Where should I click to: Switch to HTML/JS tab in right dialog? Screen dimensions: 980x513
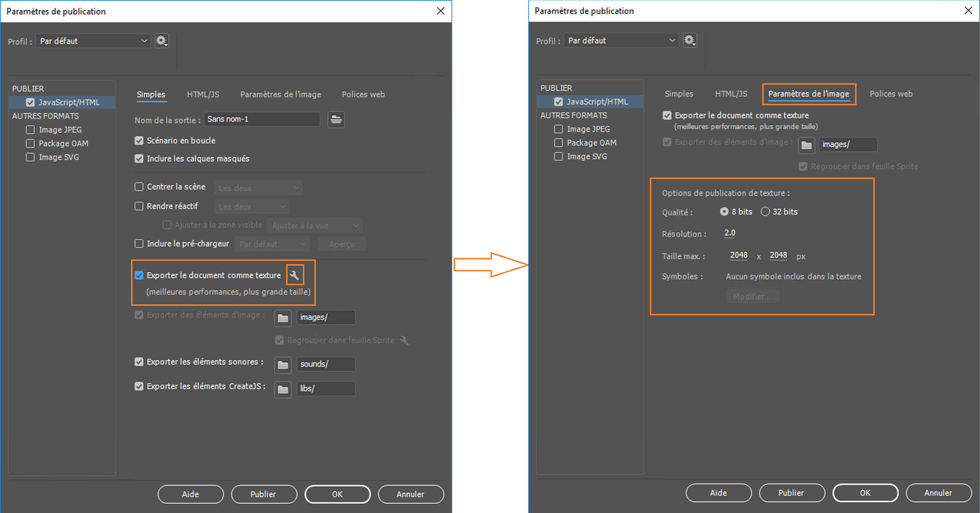(731, 94)
